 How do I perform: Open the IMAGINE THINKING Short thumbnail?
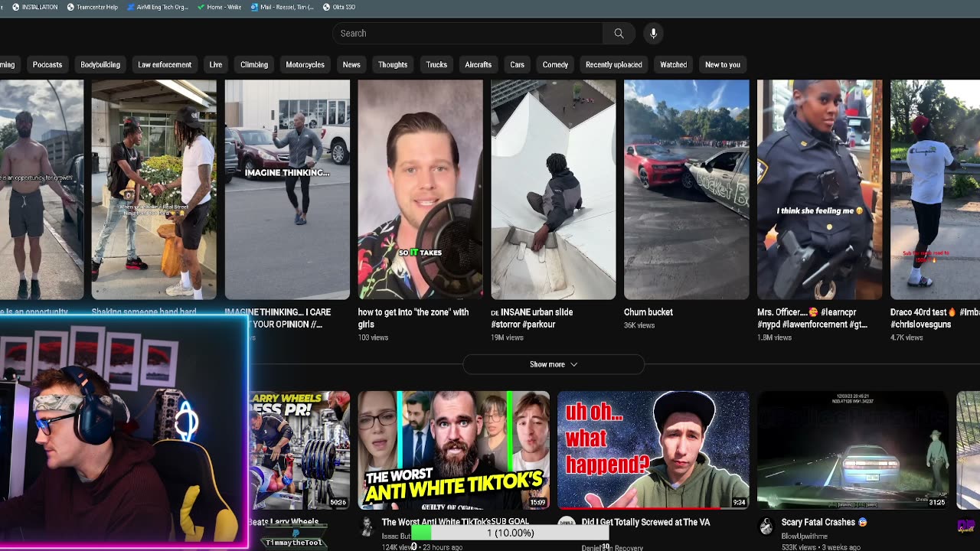click(287, 190)
